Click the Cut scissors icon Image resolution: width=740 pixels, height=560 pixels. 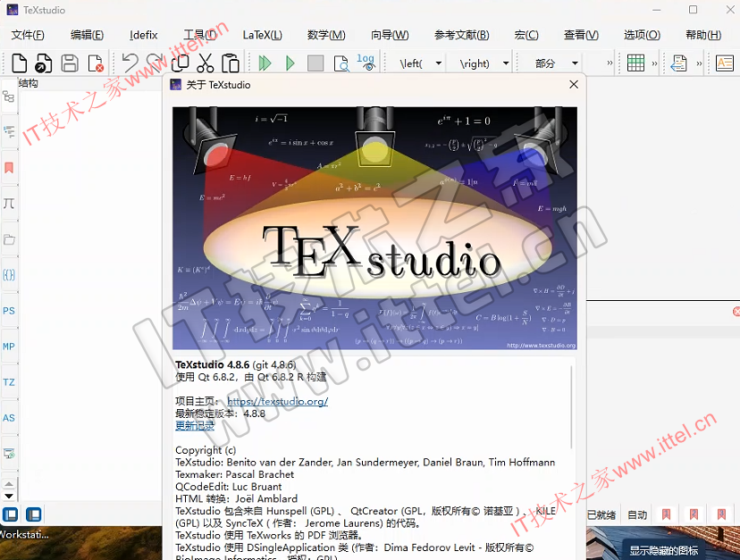[206, 63]
